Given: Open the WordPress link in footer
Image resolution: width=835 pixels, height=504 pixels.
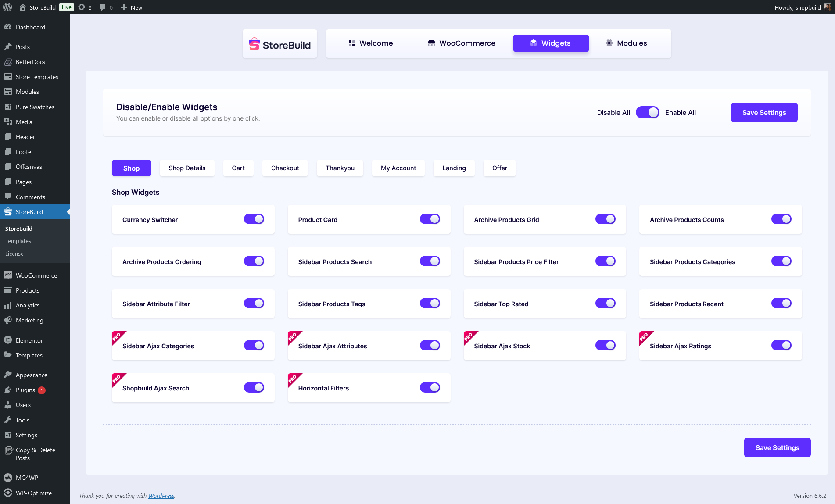Looking at the screenshot, I should [161, 496].
